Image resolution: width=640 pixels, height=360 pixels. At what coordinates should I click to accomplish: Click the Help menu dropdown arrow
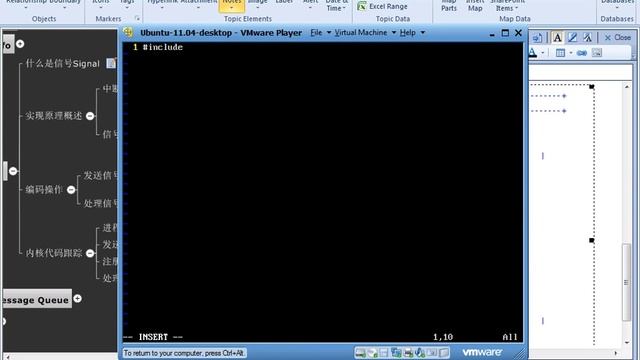tap(423, 33)
